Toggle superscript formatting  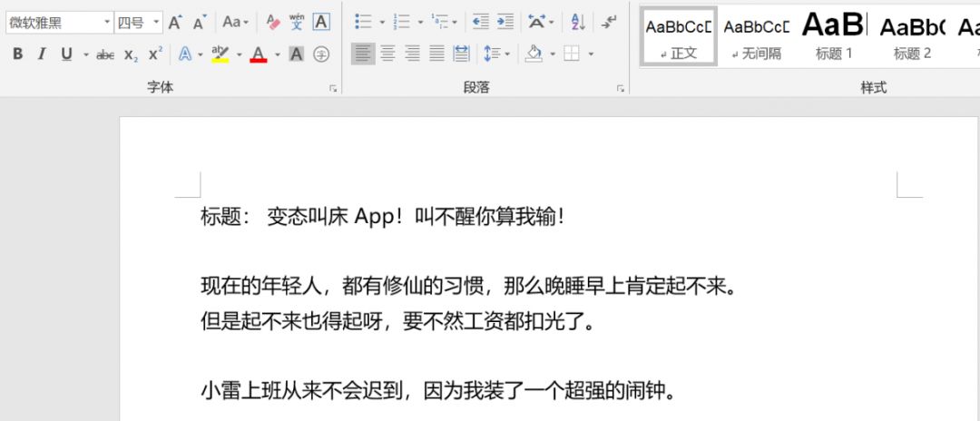[x=156, y=54]
